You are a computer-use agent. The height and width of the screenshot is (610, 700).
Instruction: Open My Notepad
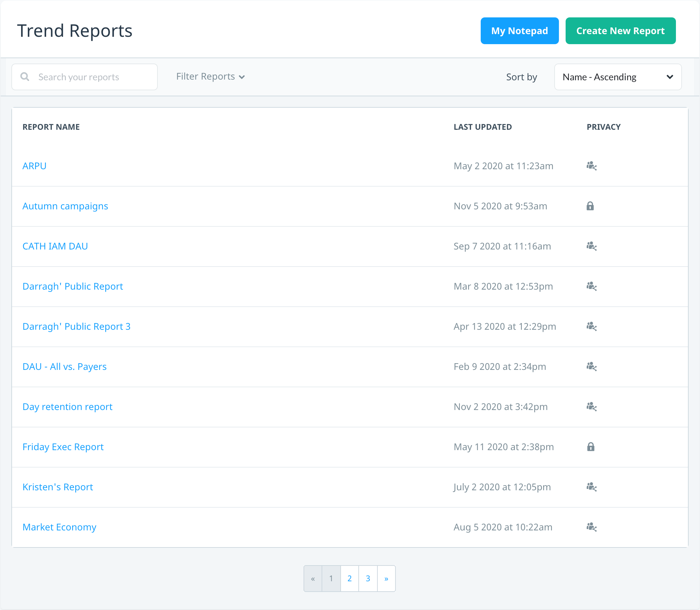519,31
